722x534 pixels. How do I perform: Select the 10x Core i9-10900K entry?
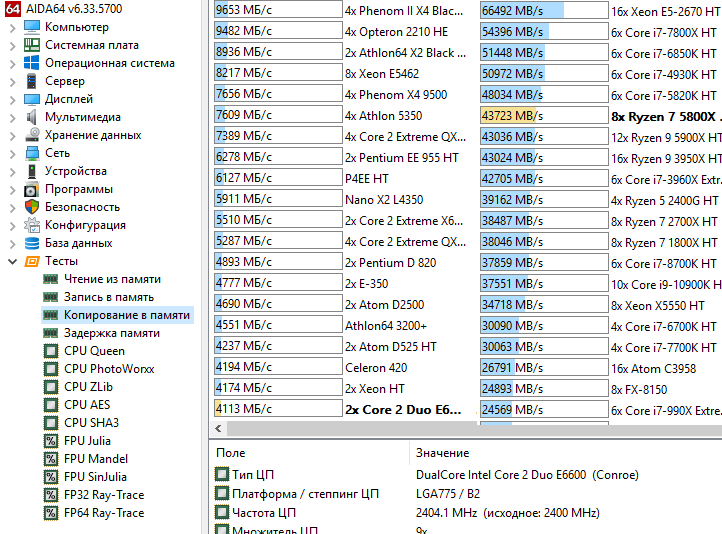666,284
